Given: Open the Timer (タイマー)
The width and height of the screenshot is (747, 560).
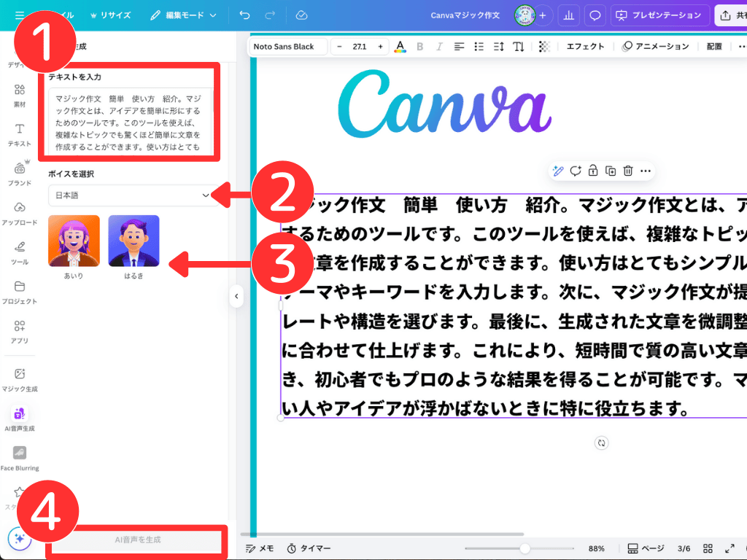Looking at the screenshot, I should pos(309,548).
